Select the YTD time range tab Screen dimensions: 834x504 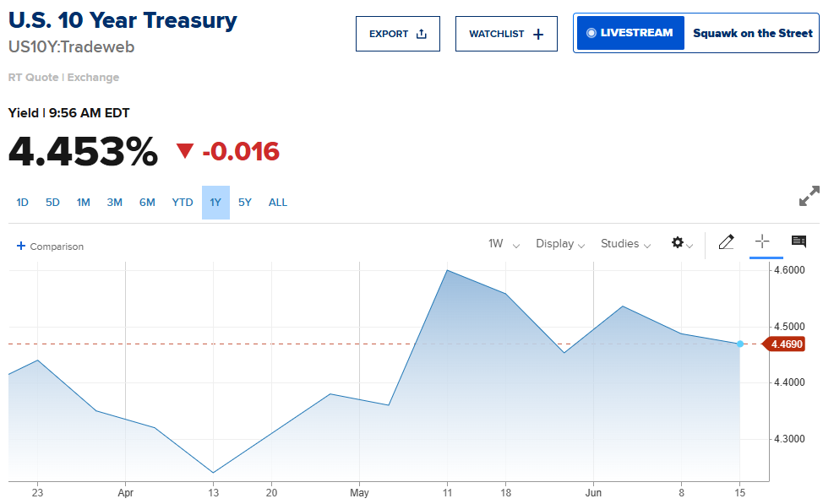pyautogui.click(x=183, y=203)
